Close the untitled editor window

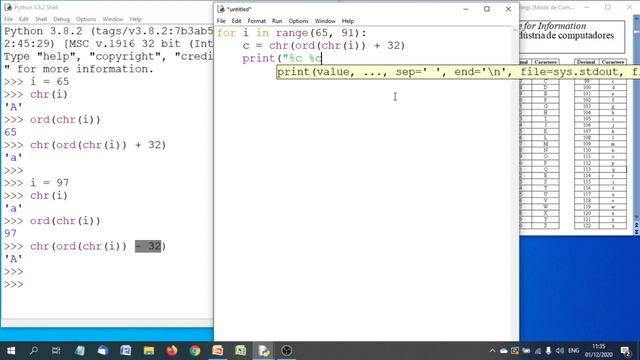pos(508,9)
